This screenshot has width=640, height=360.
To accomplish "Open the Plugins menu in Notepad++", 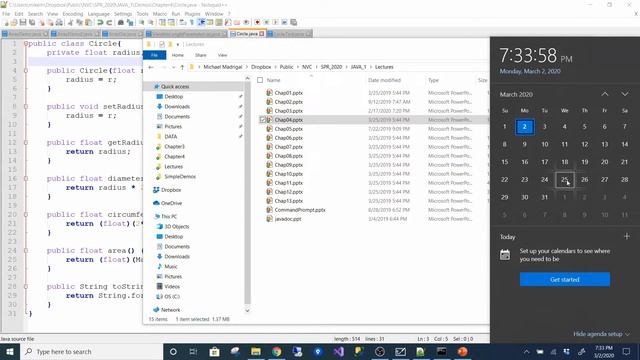I will [x=192, y=14].
